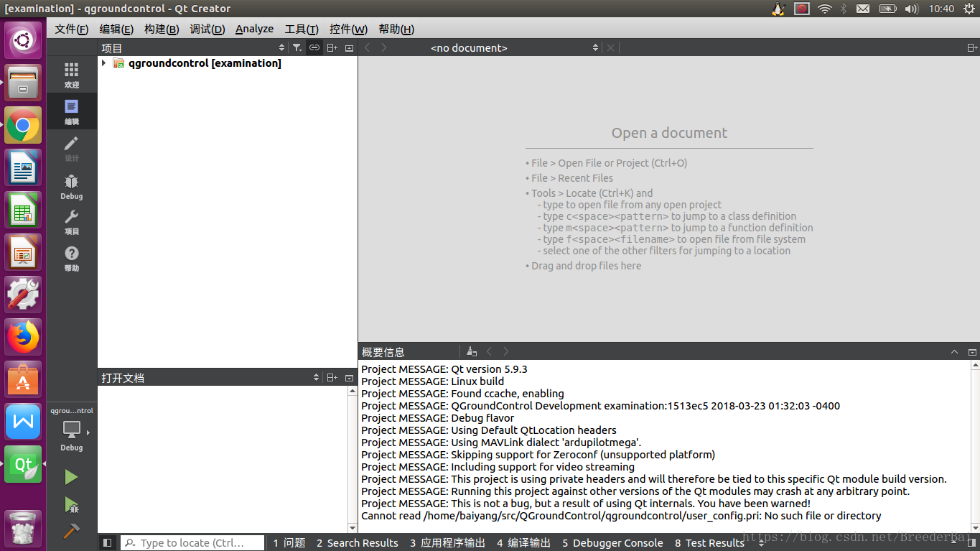Click the Open Documents panel scrollbar up arrow

click(x=352, y=392)
